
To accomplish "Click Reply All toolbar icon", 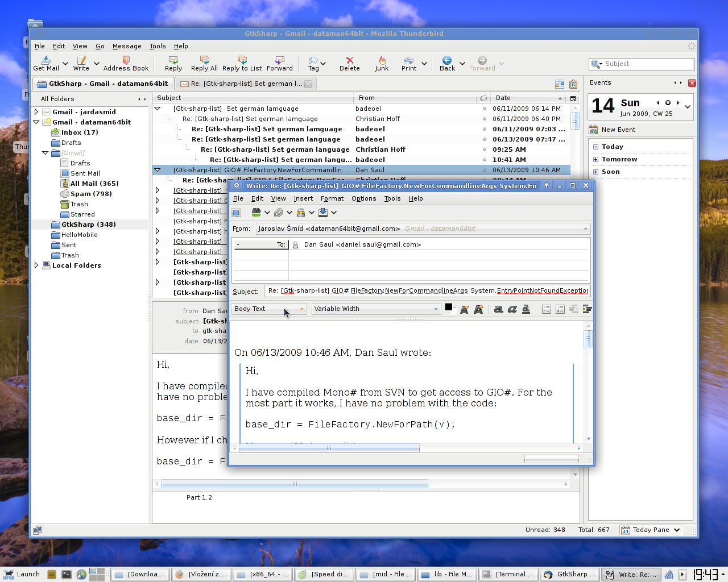I will click(x=204, y=63).
